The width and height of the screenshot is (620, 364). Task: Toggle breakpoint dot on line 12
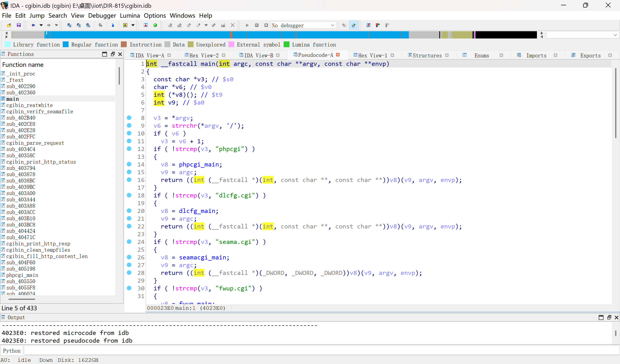click(x=129, y=149)
